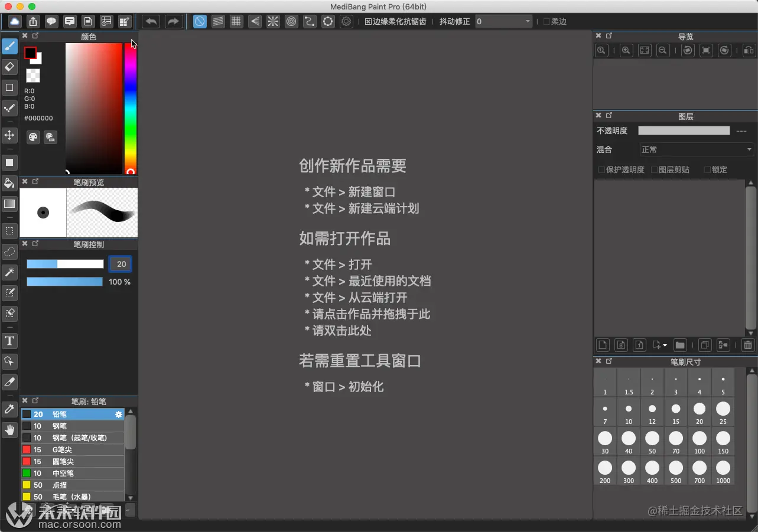Click the Undo arrow button
Image resolution: width=758 pixels, height=532 pixels.
tap(151, 21)
